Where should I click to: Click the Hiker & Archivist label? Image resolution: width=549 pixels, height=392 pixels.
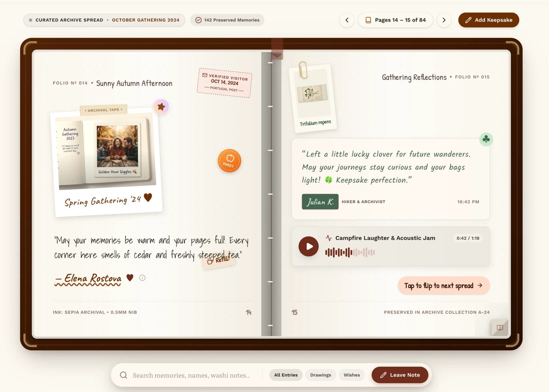(x=363, y=202)
